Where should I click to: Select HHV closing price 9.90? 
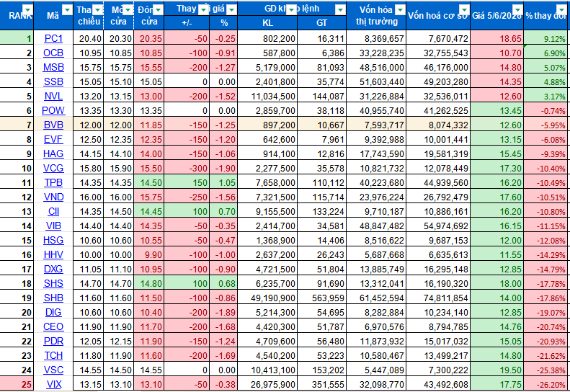149,254
